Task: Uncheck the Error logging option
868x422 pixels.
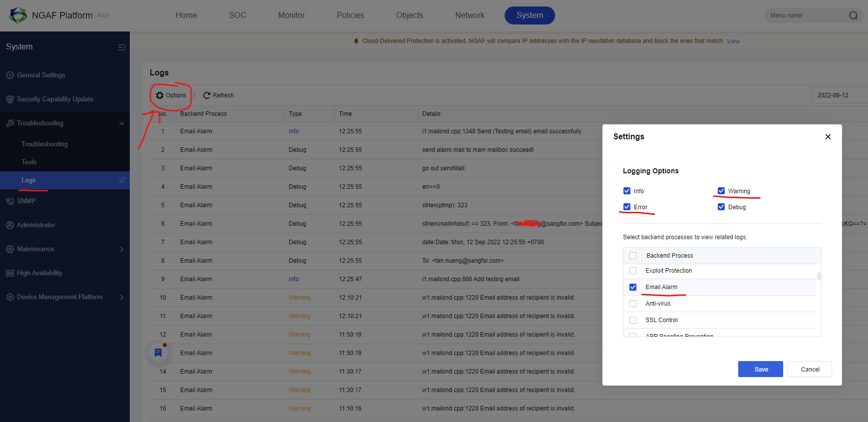Action: (627, 207)
